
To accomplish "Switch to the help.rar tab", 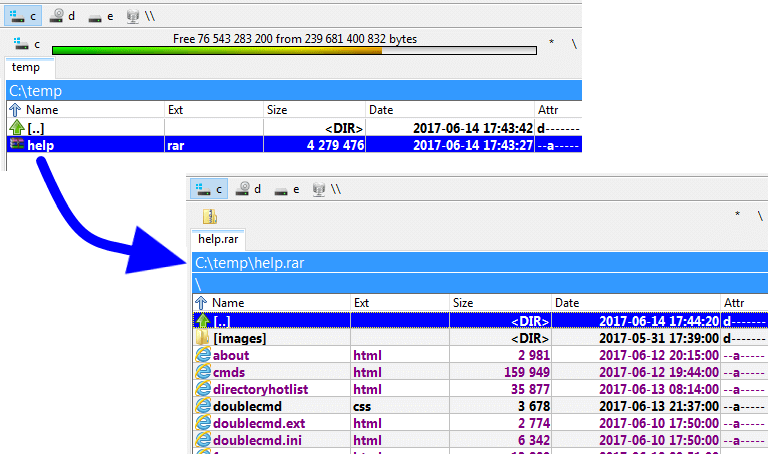I will [218, 240].
